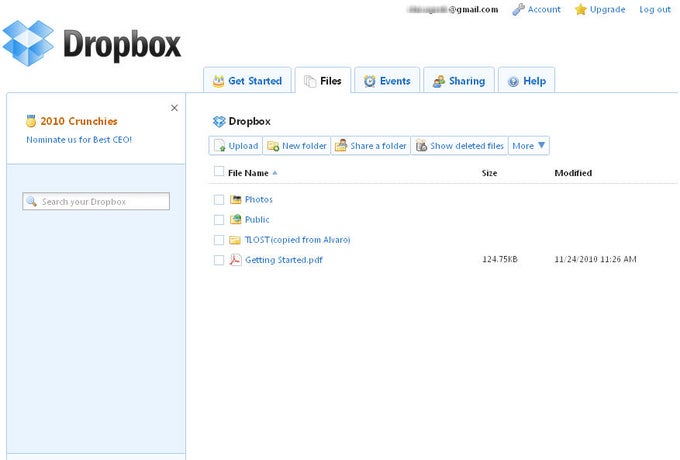Click the Log out link
Image resolution: width=680 pixels, height=460 pixels.
click(x=655, y=9)
